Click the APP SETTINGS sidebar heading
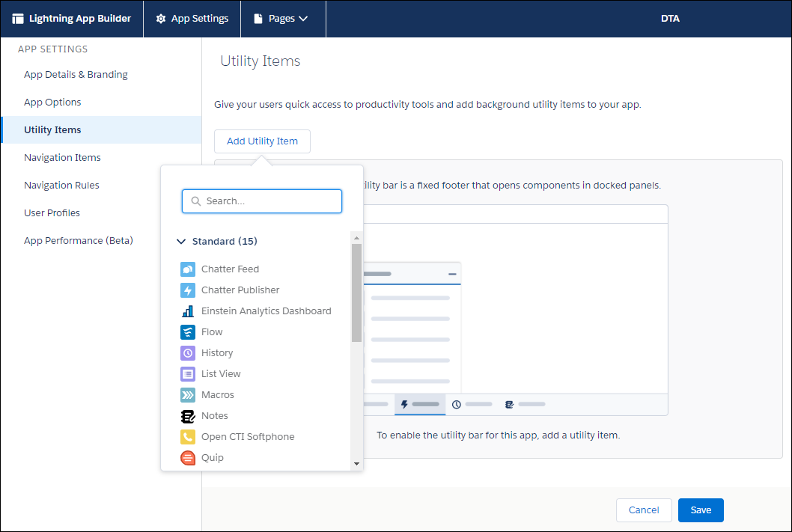Image resolution: width=792 pixels, height=532 pixels. coord(52,49)
